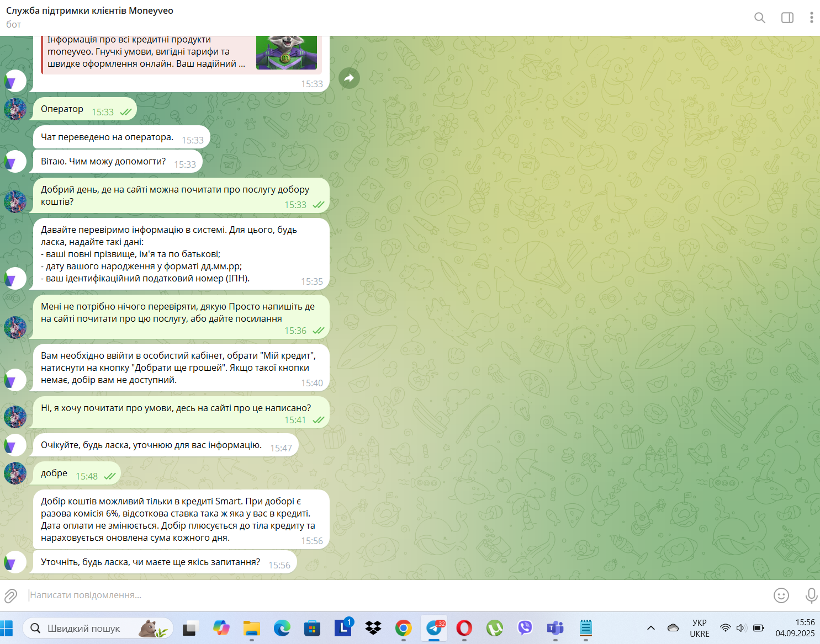Select message 'Мені не потрібно нічого перевіряти'
820x644 pixels.
[181, 317]
